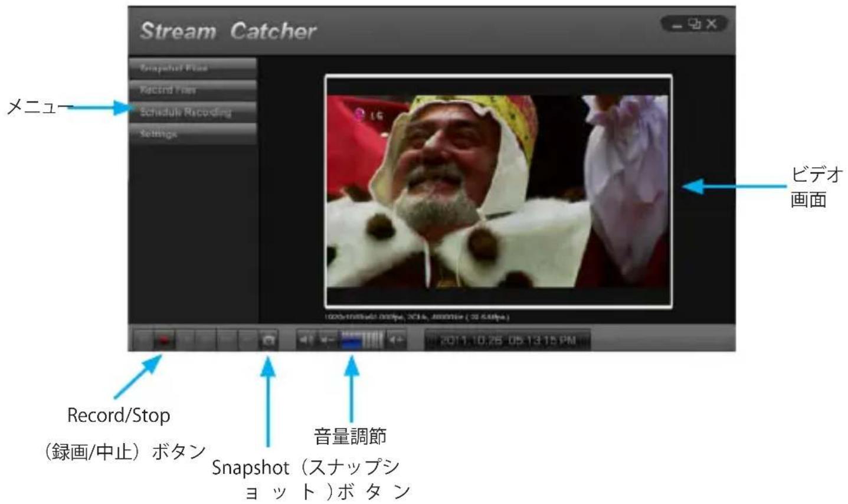Click the dim button left of Record

(x=142, y=341)
